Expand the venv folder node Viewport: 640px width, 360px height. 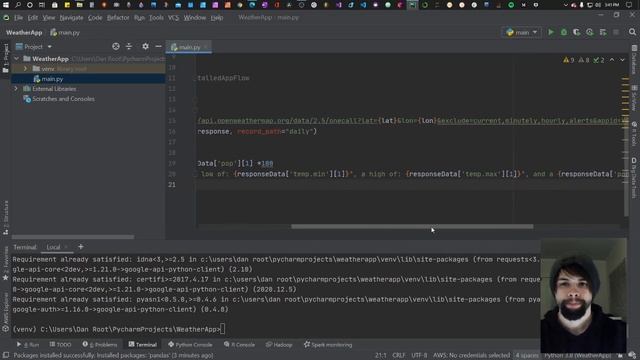25,69
